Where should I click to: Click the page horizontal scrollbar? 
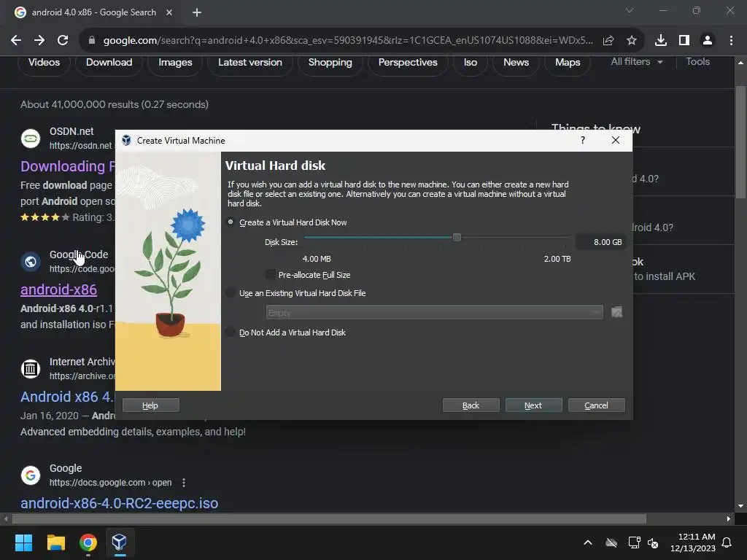pos(329,518)
